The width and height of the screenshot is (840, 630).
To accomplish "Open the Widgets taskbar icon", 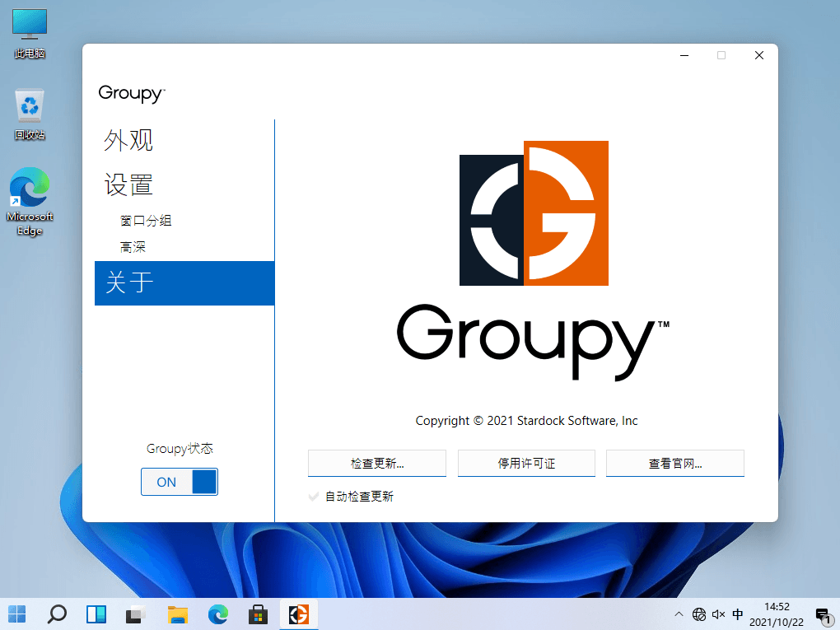I will click(96, 614).
